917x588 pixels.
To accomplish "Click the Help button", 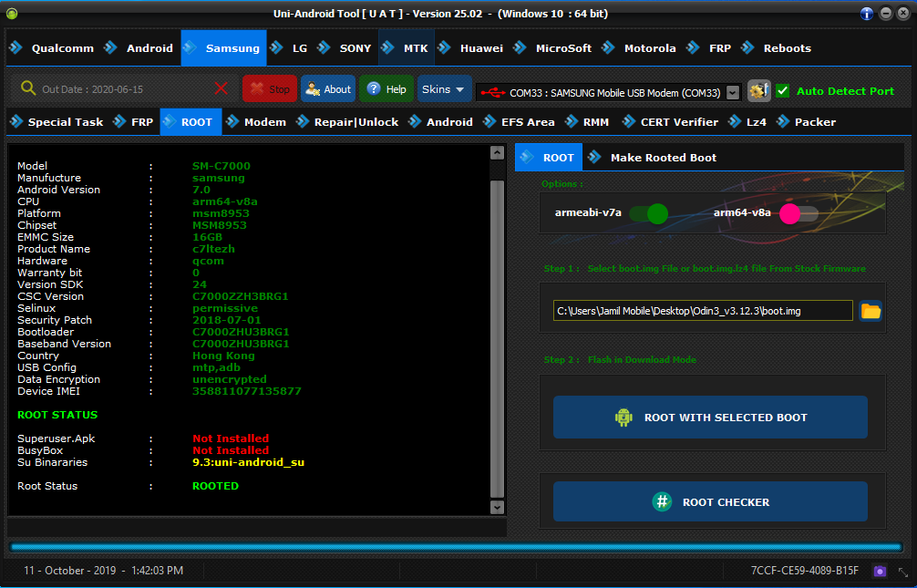I will pos(386,89).
